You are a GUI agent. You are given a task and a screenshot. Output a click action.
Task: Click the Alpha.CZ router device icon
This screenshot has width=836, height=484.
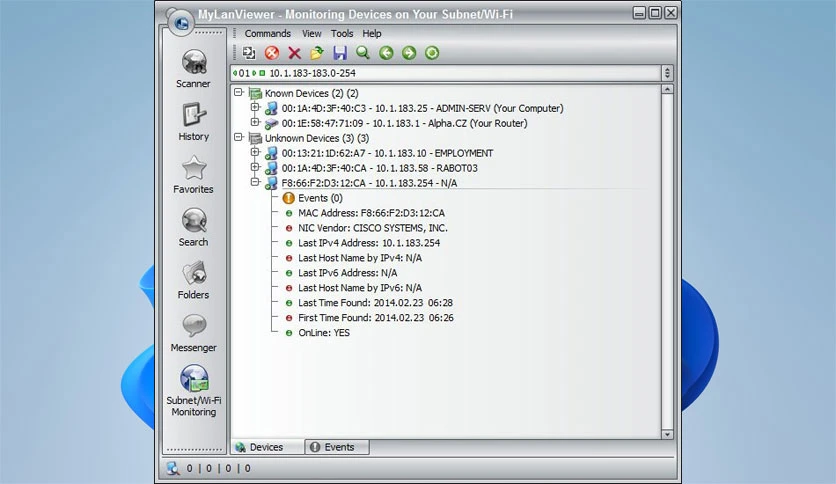pos(271,124)
